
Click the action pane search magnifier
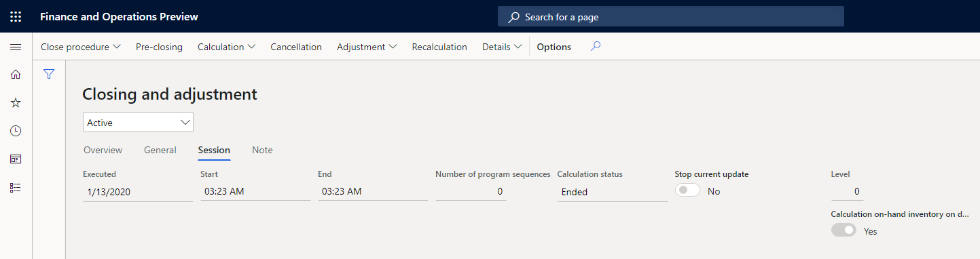coord(596,47)
